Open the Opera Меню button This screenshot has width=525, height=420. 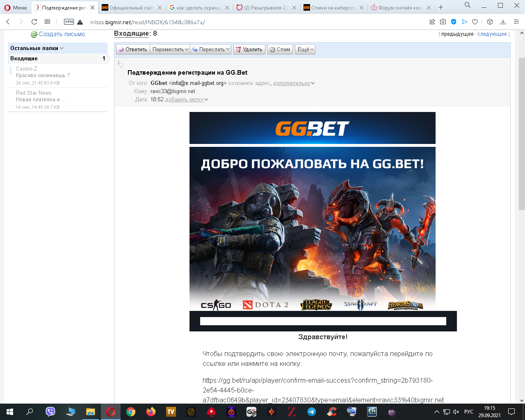tap(16, 7)
